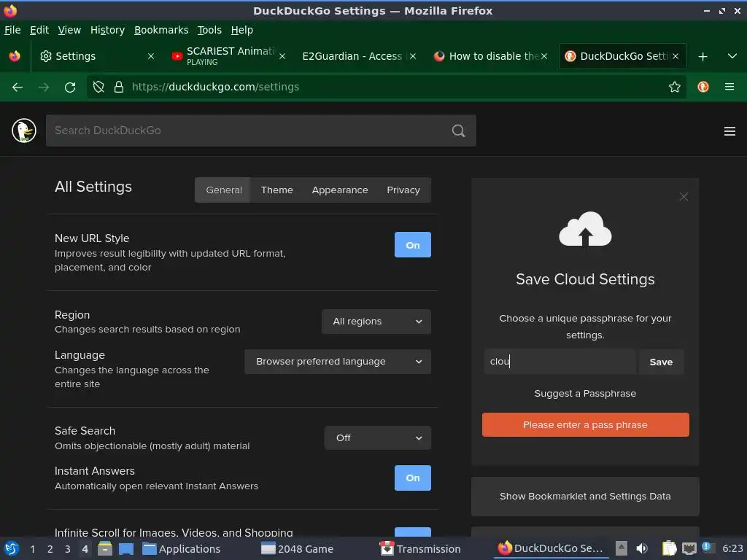Image resolution: width=747 pixels, height=560 pixels.
Task: Select the General settings tab
Action: (x=223, y=190)
